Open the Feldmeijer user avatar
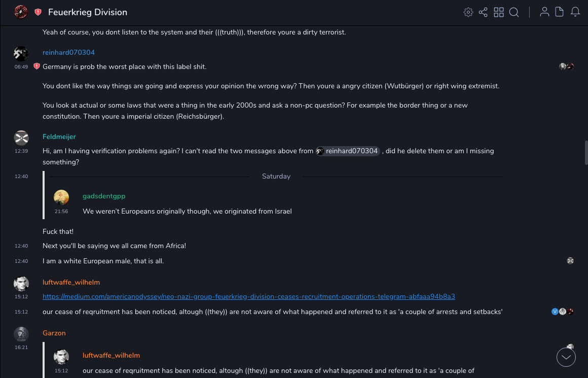The height and width of the screenshot is (378, 588). pyautogui.click(x=21, y=138)
